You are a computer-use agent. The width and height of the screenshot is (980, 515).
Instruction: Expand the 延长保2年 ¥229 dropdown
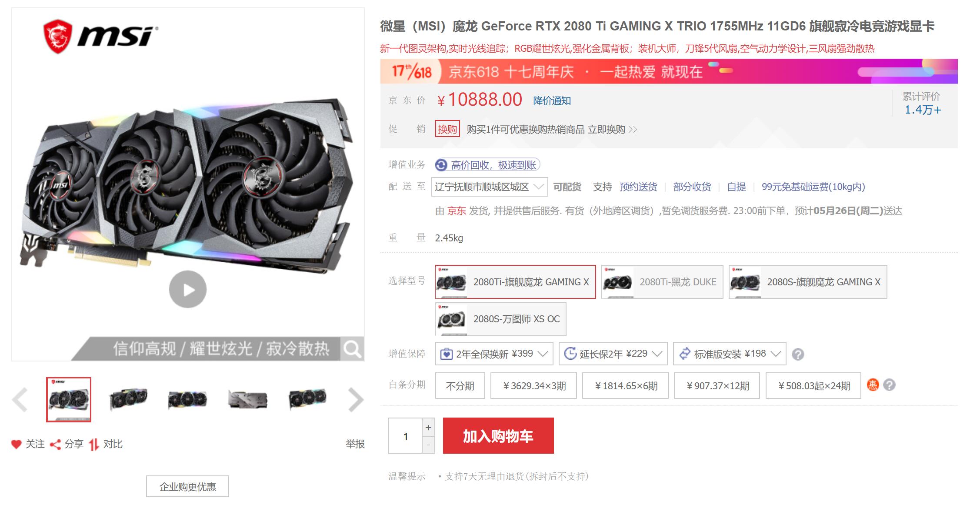coord(613,354)
